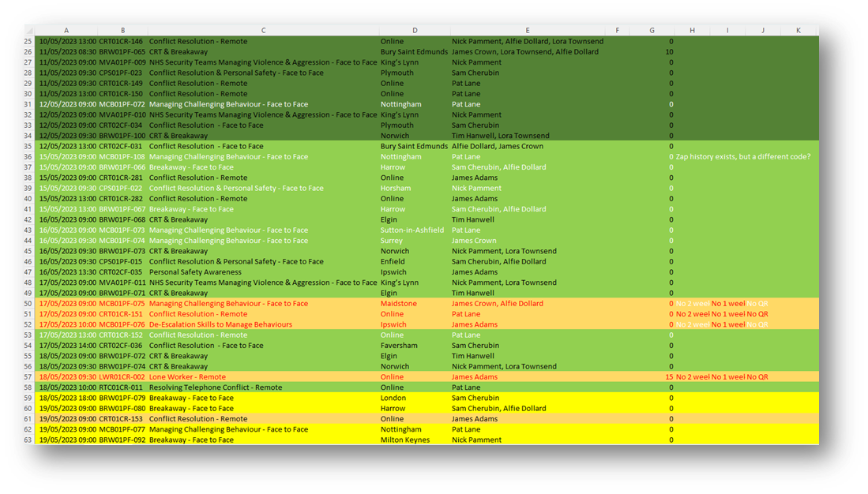Select the cell with value 15 in column G

[669, 377]
